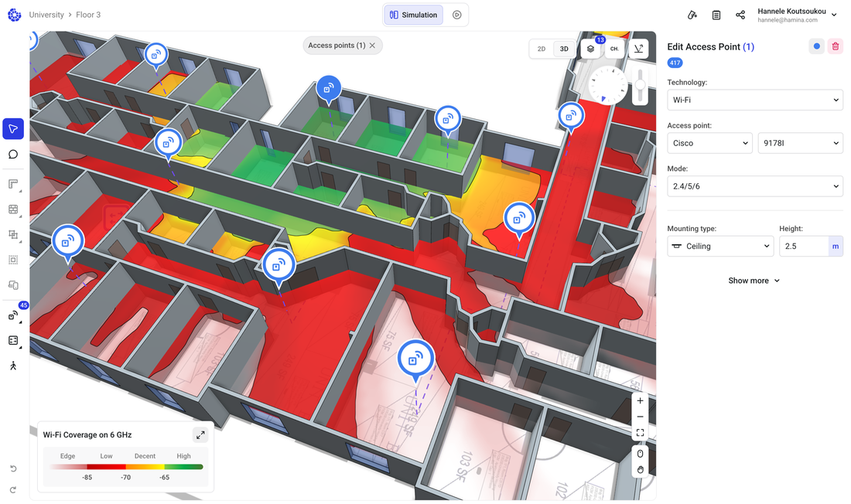Switch the map view to 2D
The image size is (851, 504).
coord(541,48)
